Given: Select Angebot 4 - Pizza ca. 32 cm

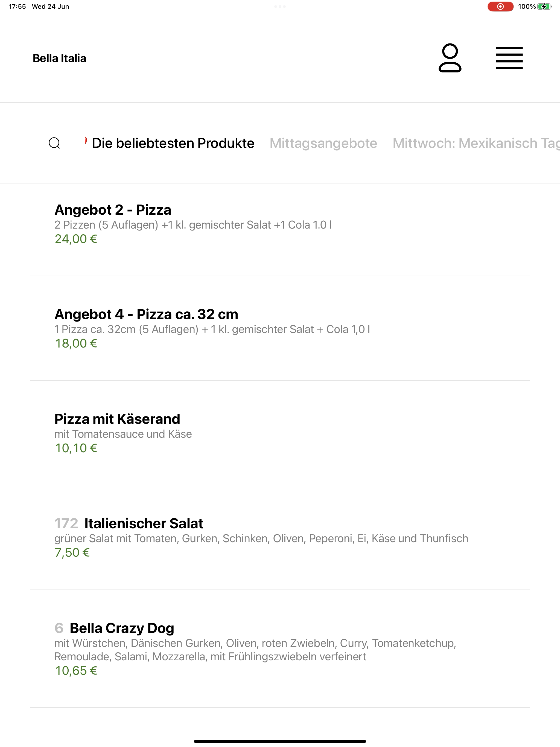Looking at the screenshot, I should click(x=280, y=328).
